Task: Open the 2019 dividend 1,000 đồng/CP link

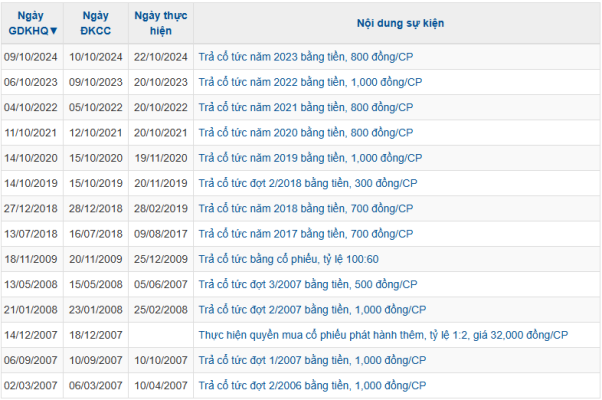Action: [x=312, y=158]
